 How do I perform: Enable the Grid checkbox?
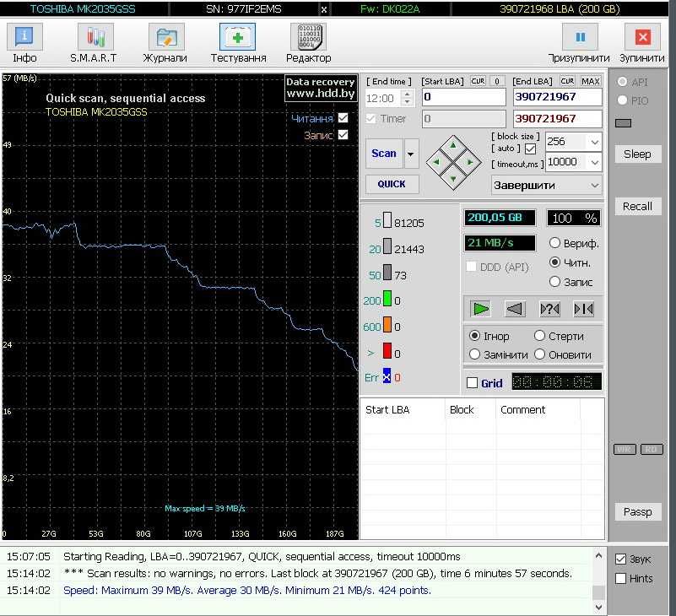click(472, 383)
